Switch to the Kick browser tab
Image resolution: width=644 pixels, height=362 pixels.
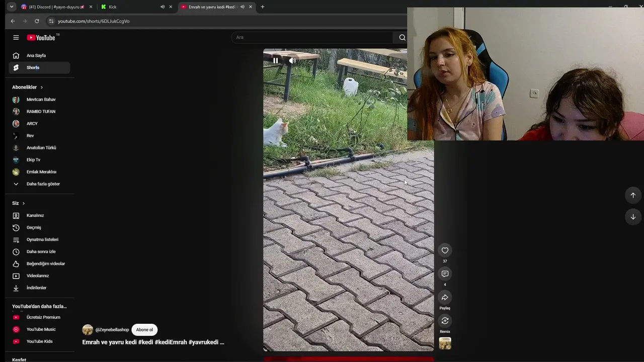[x=136, y=7]
